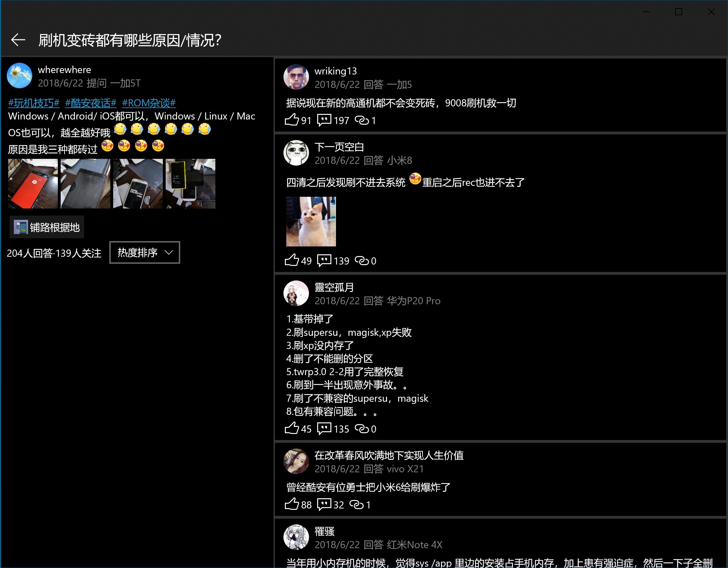Open the #ROM杂谈# hashtag link
Image resolution: width=728 pixels, height=568 pixels.
(149, 103)
